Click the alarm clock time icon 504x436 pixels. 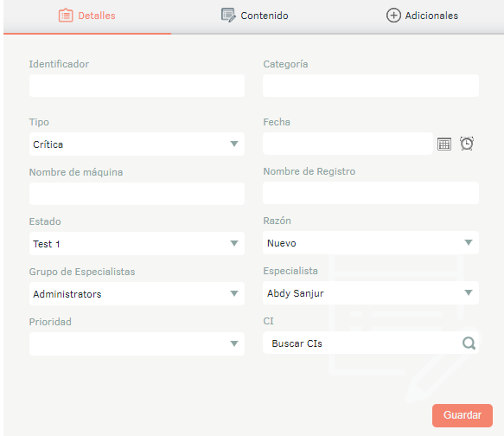coord(466,144)
